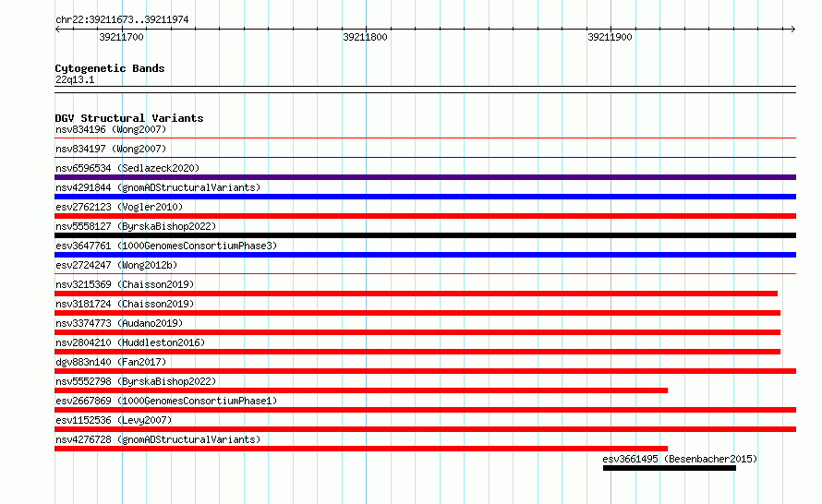
Task: Click the ruler's left end arrow
Action: [x=57, y=30]
